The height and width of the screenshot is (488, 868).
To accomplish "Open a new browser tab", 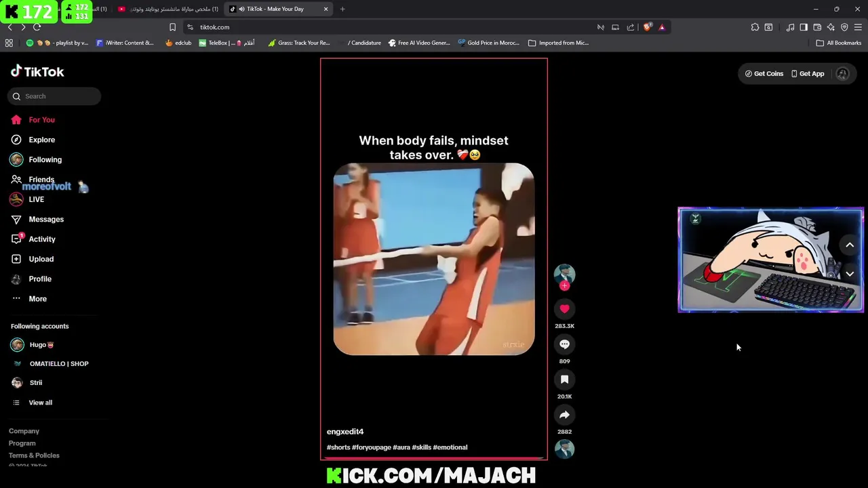I will [342, 9].
